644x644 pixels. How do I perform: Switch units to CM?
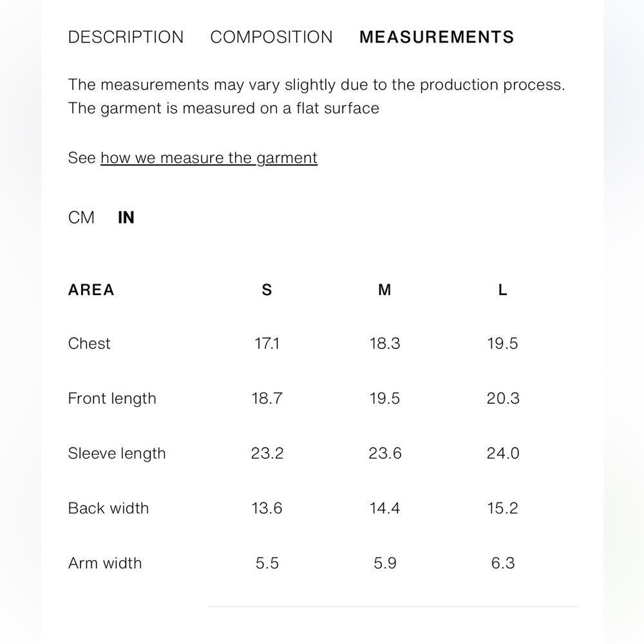click(81, 218)
